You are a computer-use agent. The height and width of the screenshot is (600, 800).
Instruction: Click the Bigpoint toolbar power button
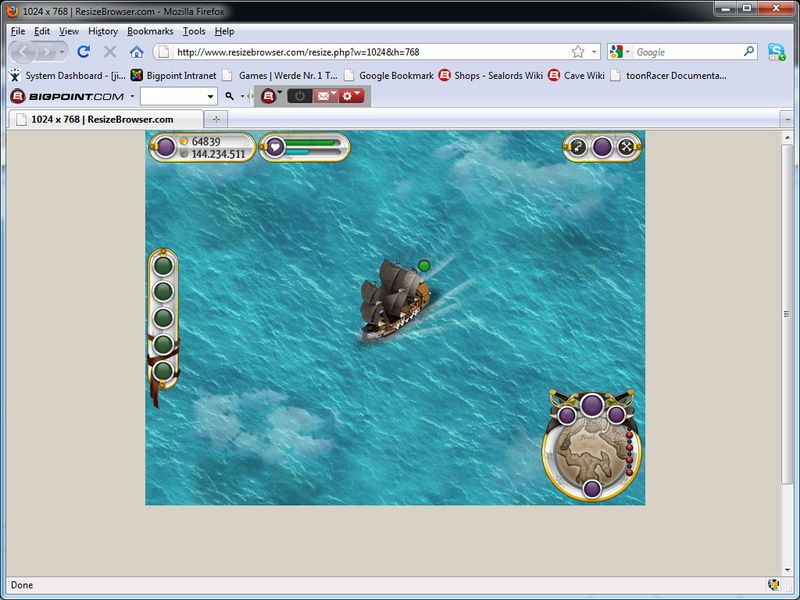click(x=300, y=96)
